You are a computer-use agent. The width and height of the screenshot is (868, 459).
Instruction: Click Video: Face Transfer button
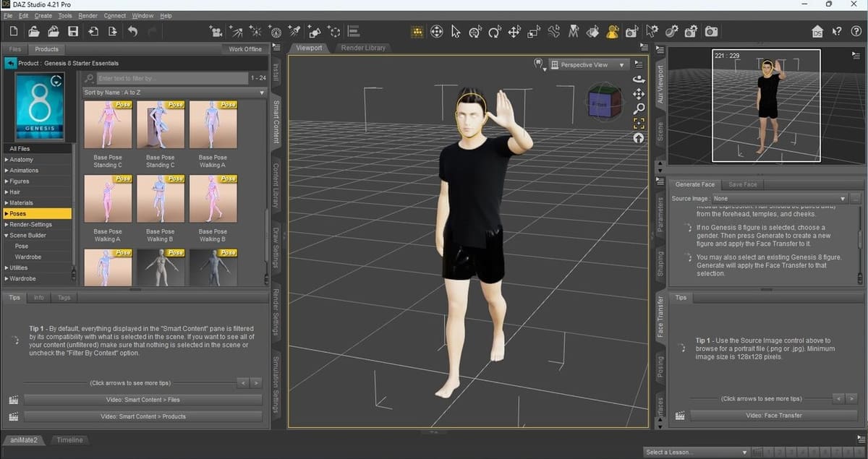(x=773, y=415)
